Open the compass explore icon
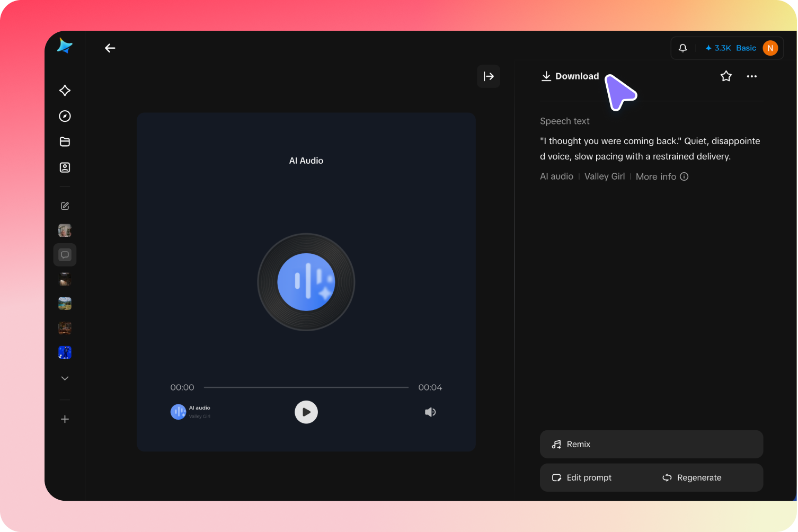Viewport: 798px width, 532px height. pos(65,116)
